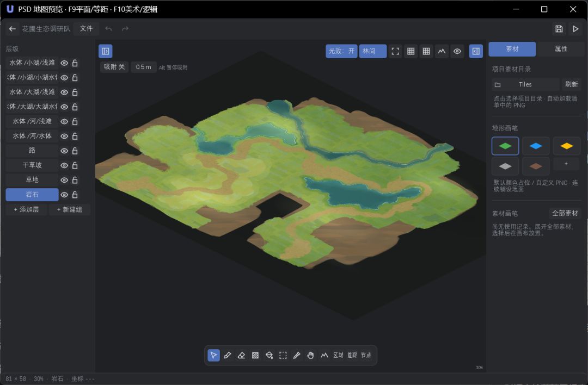Viewport: 588px width, 385px height.
Task: Open the 林间 lighting preset dropdown
Action: click(x=373, y=51)
